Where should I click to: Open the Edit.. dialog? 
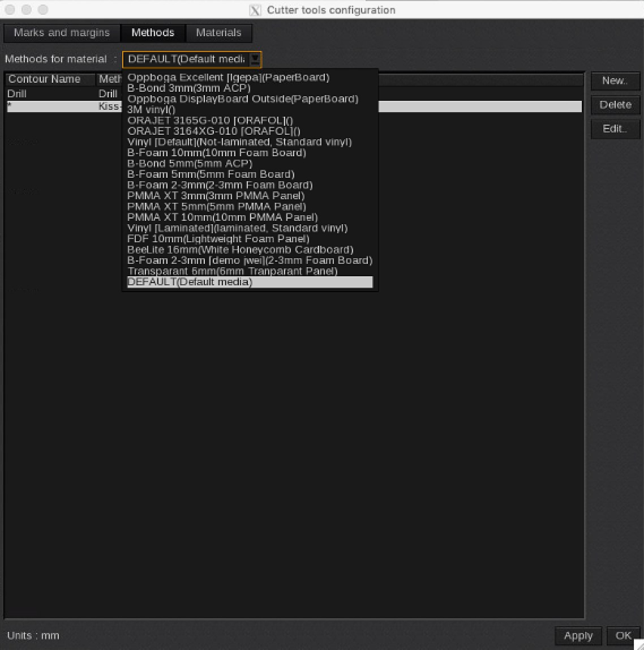point(615,129)
